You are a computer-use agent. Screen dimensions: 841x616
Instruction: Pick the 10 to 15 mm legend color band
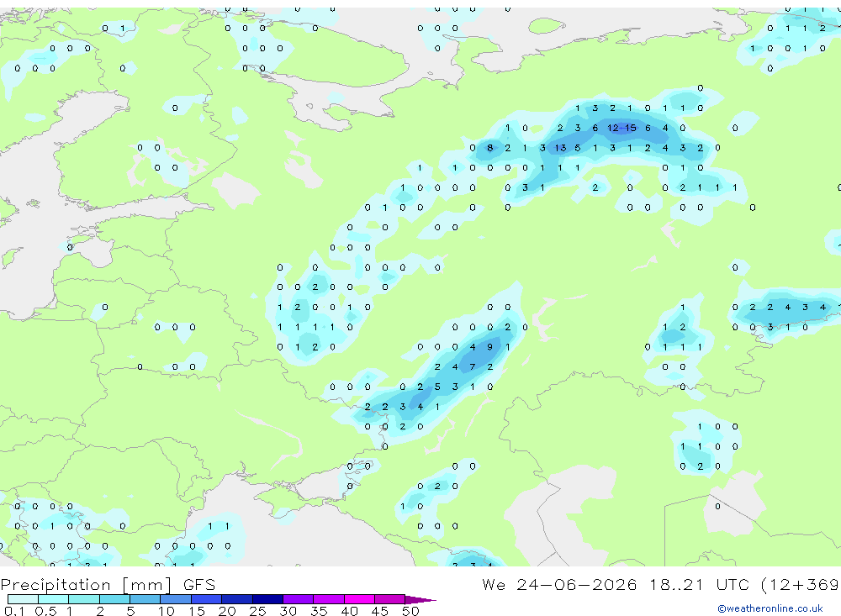(x=176, y=599)
